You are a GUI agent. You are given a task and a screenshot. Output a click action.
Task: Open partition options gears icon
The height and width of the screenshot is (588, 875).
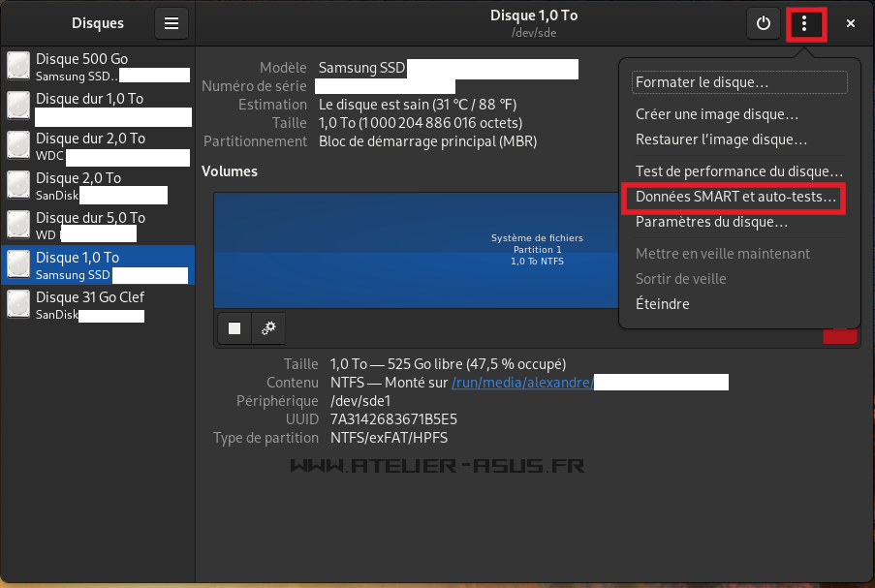268,328
